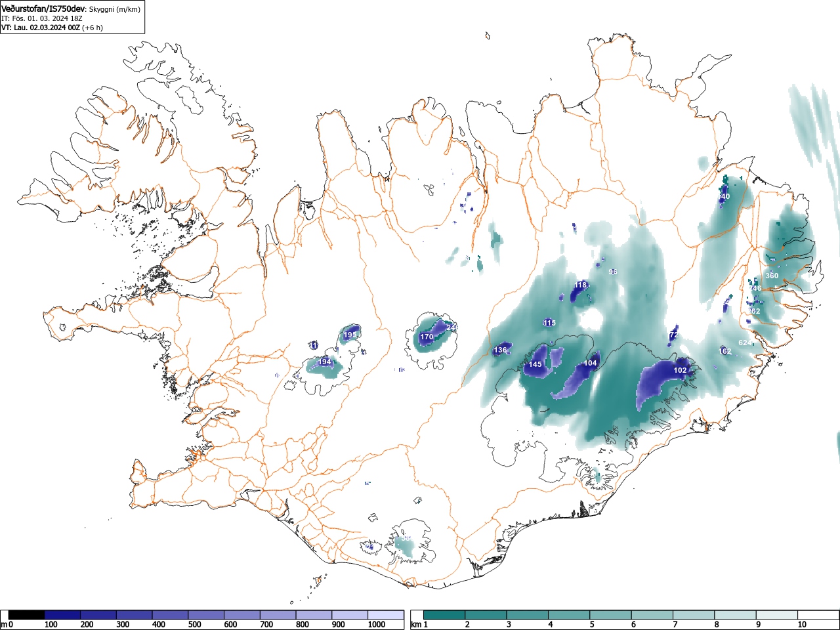Click the 2–3 km legend swatch
Screen dimensions: 840x630
click(x=486, y=615)
